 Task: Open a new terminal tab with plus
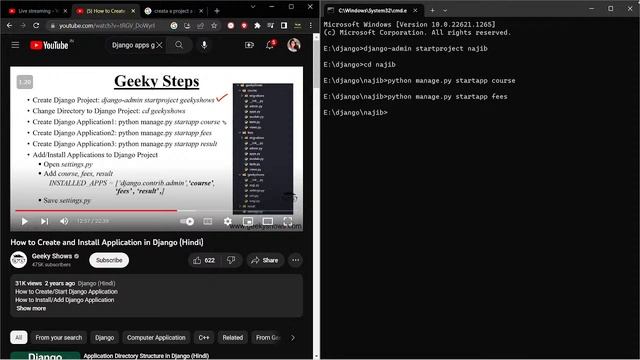[x=432, y=10]
